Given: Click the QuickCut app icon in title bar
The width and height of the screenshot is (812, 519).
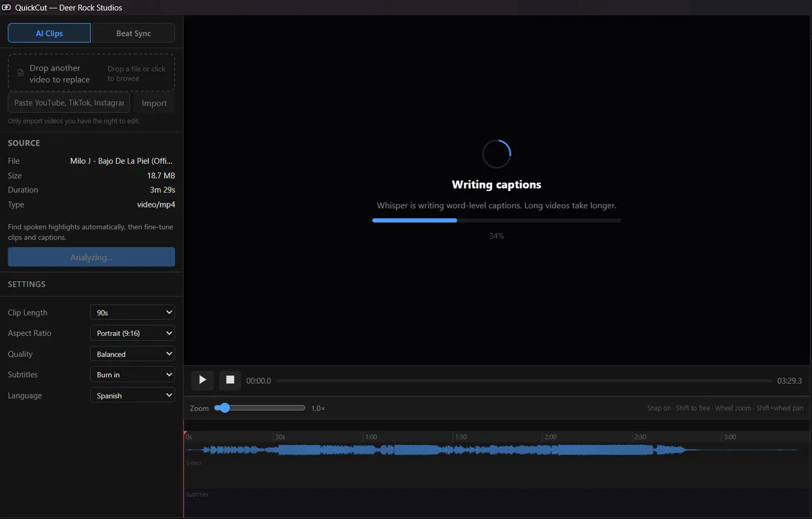Looking at the screenshot, I should pyautogui.click(x=6, y=8).
